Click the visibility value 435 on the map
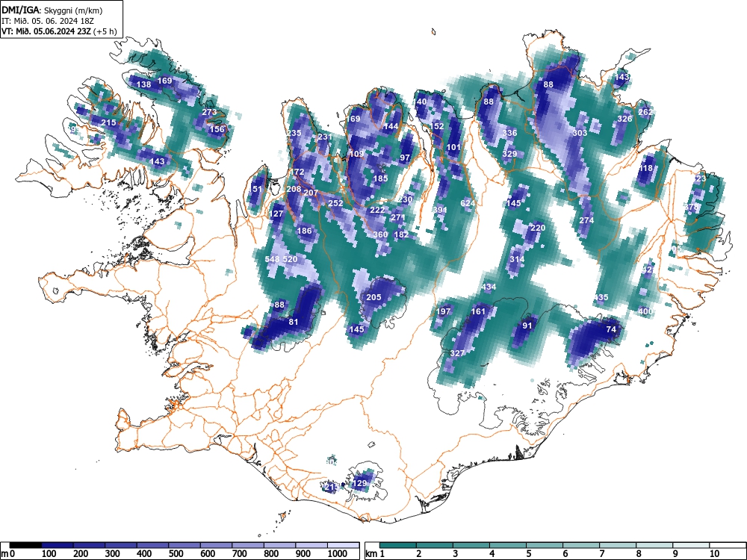747x560 pixels. pyautogui.click(x=601, y=297)
